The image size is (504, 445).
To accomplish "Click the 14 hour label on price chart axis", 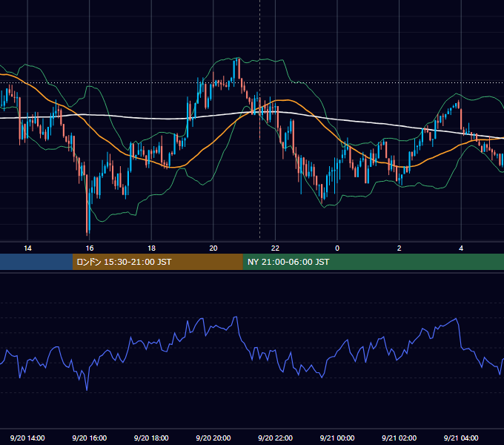I will coord(27,248).
